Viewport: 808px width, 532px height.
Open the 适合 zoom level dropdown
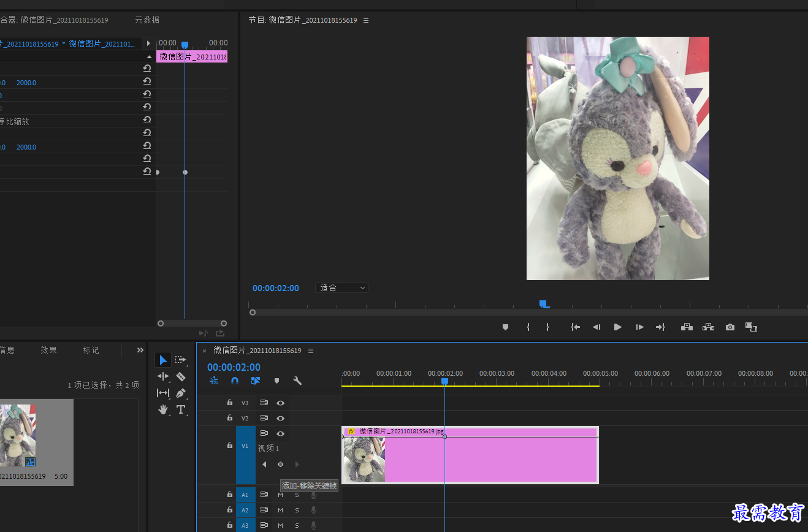[x=342, y=287]
